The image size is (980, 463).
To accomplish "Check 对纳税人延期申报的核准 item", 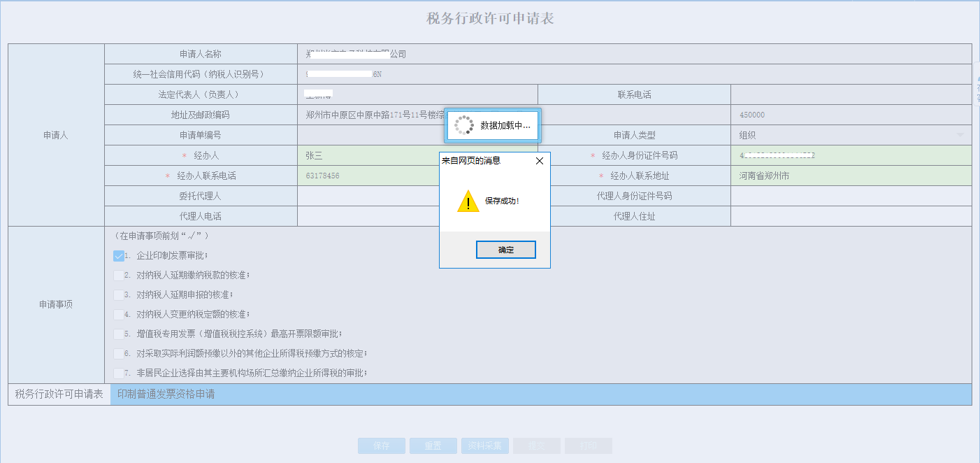I will click(117, 295).
